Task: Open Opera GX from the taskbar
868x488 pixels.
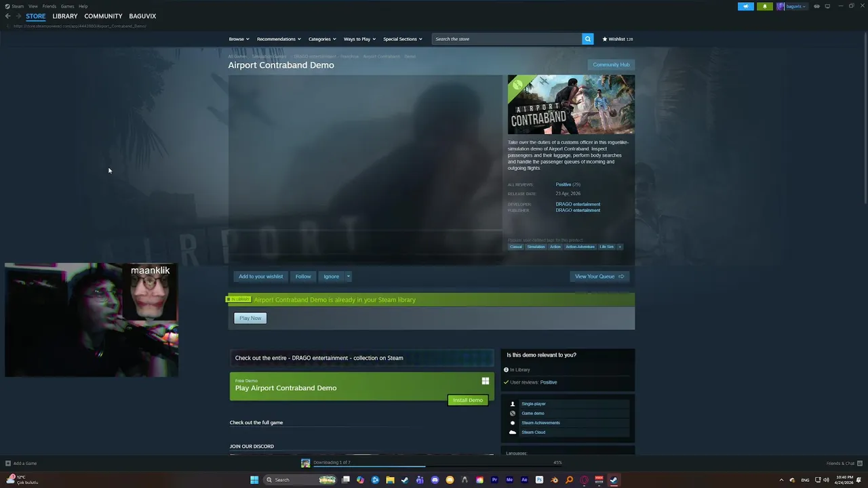Action: click(584, 480)
